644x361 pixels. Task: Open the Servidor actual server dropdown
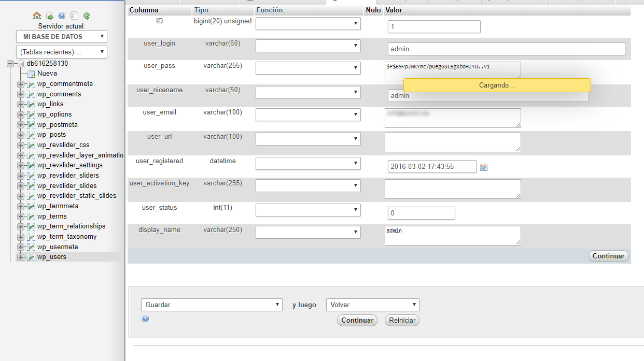[x=62, y=37]
